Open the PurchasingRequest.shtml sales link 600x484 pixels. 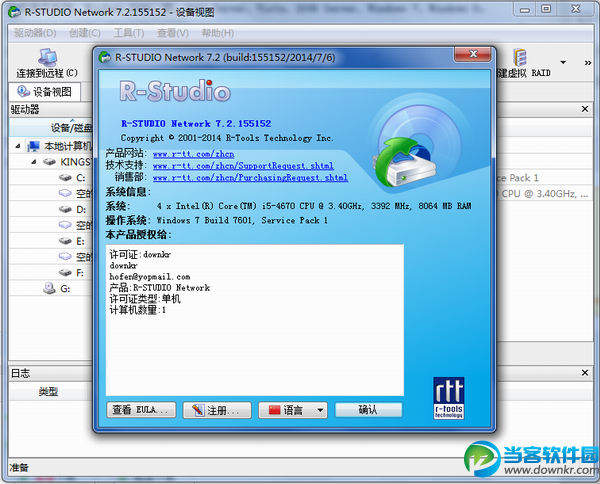250,178
